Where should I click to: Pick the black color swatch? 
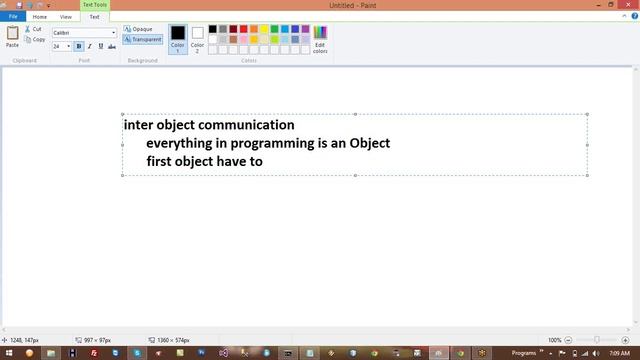coord(213,29)
